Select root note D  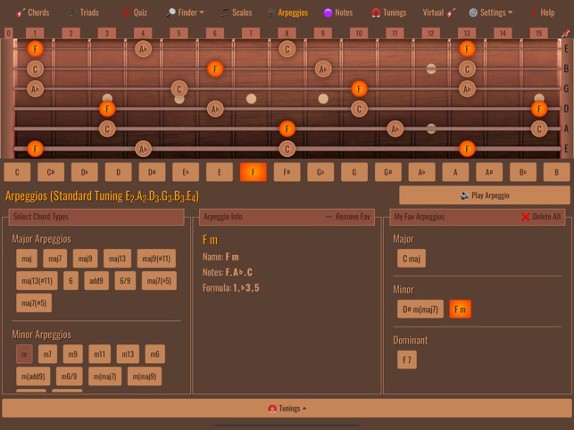(x=118, y=172)
